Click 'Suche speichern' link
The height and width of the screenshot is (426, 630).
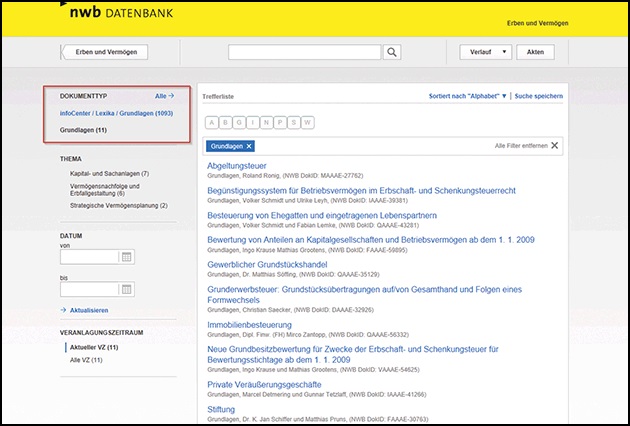(538, 96)
